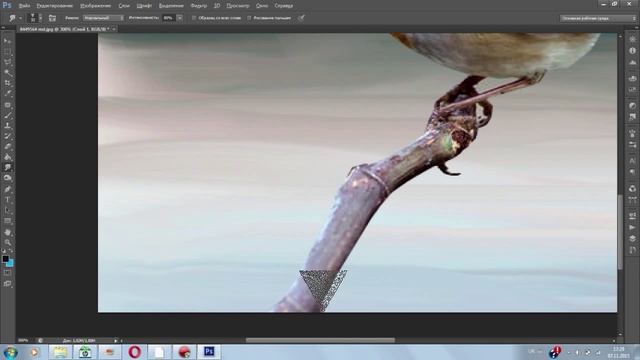Image resolution: width=640 pixels, height=360 pixels.
Task: Open the Редактирование menu
Action: click(54, 6)
